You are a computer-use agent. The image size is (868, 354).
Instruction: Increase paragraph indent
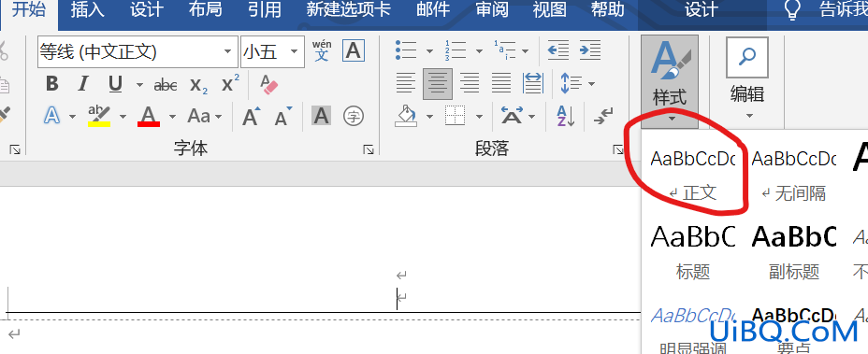pos(590,50)
